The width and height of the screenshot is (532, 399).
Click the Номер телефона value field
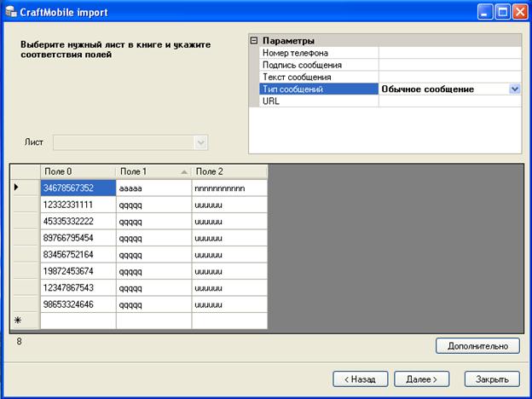pos(450,53)
